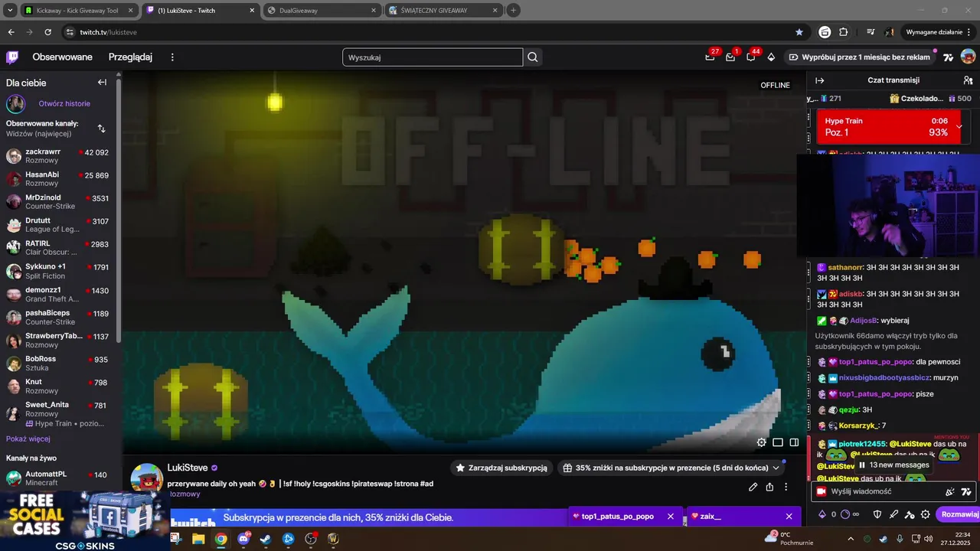Viewport: 980px width, 551px height.
Task: Open File Explorer from the taskbar
Action: point(198,539)
